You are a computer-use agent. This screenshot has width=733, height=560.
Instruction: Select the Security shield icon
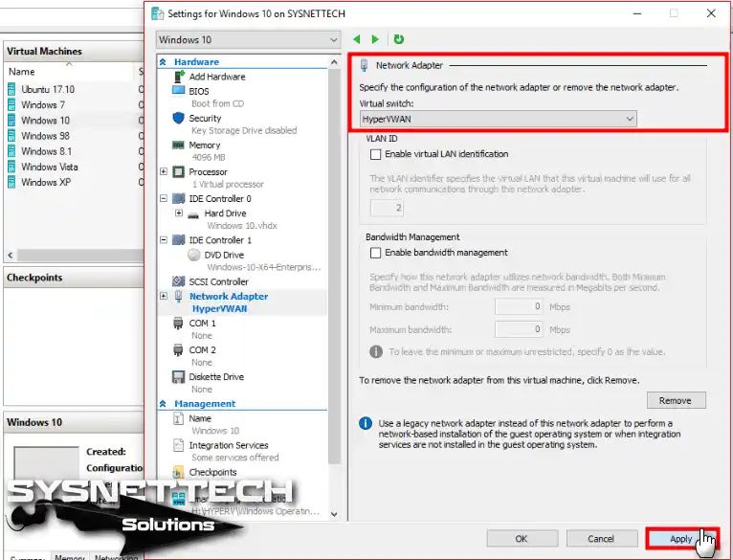click(x=179, y=118)
